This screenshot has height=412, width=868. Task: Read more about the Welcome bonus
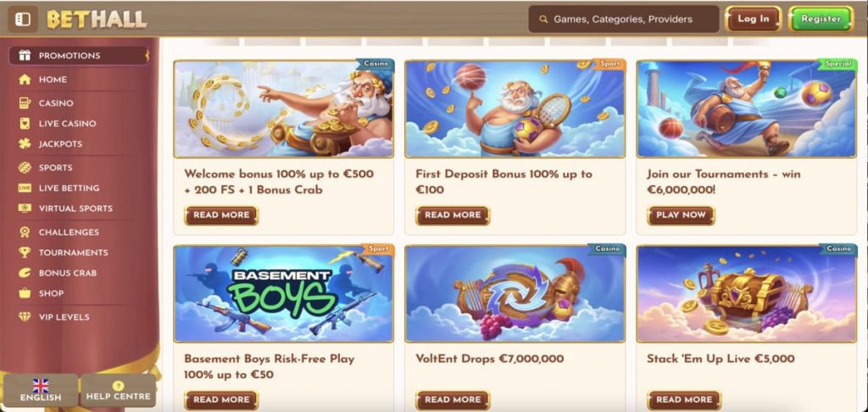221,214
